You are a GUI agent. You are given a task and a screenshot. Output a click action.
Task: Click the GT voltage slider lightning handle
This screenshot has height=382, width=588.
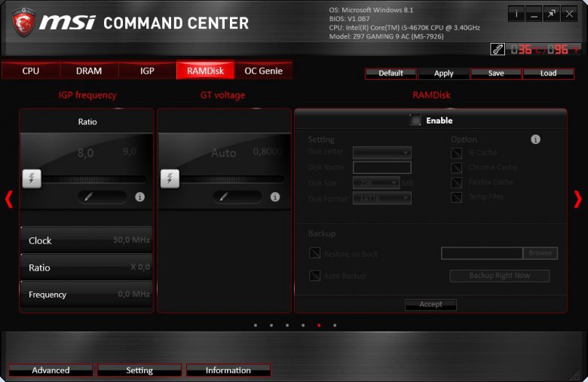coord(170,179)
